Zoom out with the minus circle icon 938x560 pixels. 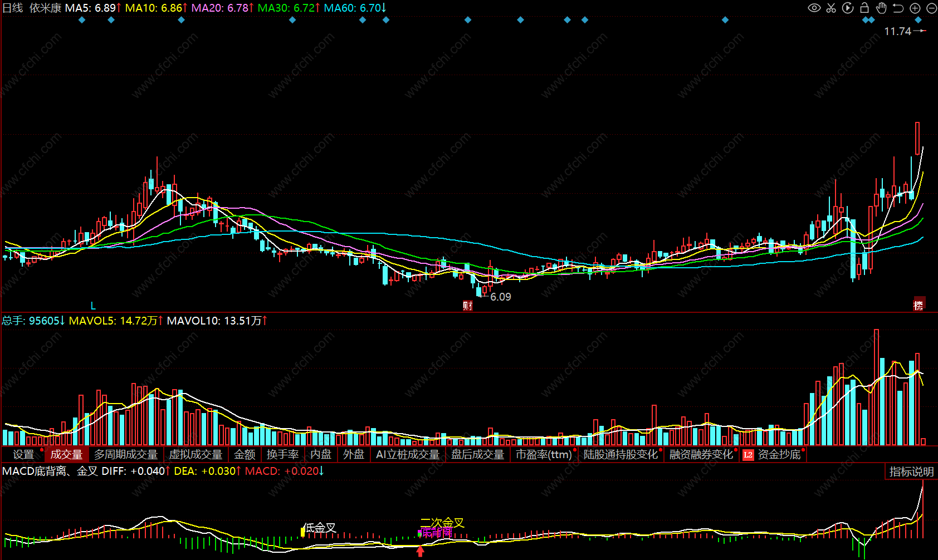(x=931, y=8)
